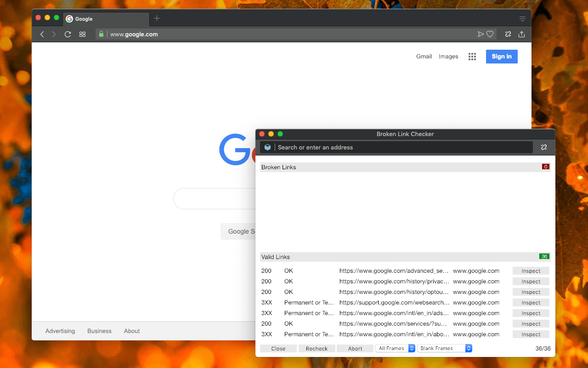Click Permanent or Te… status in intl/en_in/abo… row
Viewport: 588px width, 368px height.
309,334
